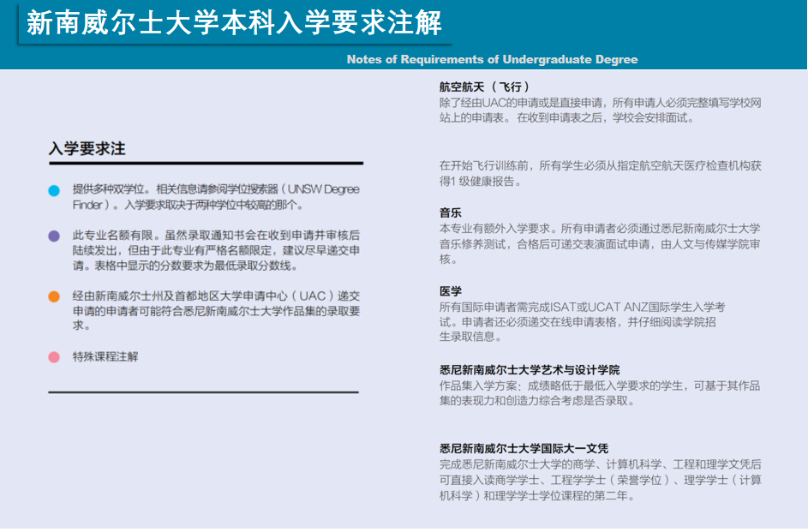
Task: Click the 航空航天（飞行）heading
Action: tap(485, 87)
